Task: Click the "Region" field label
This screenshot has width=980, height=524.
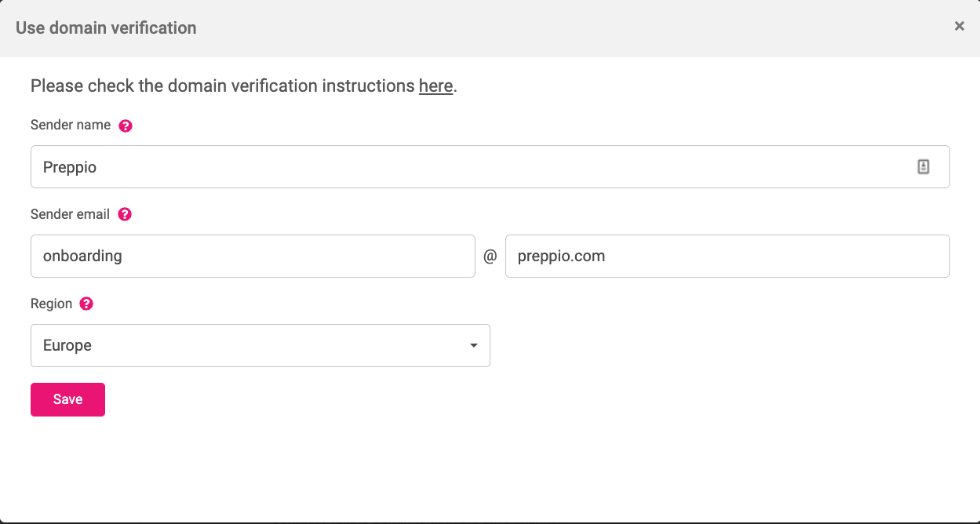Action: click(x=49, y=303)
